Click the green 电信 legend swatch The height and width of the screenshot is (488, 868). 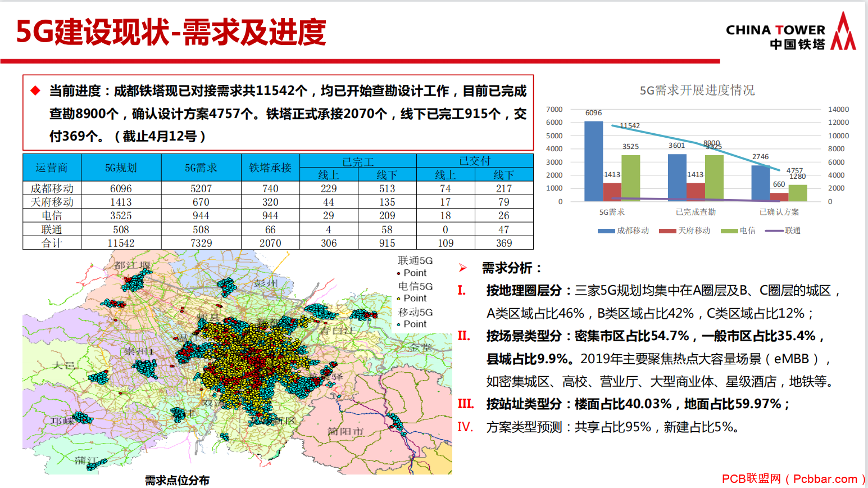click(x=729, y=231)
